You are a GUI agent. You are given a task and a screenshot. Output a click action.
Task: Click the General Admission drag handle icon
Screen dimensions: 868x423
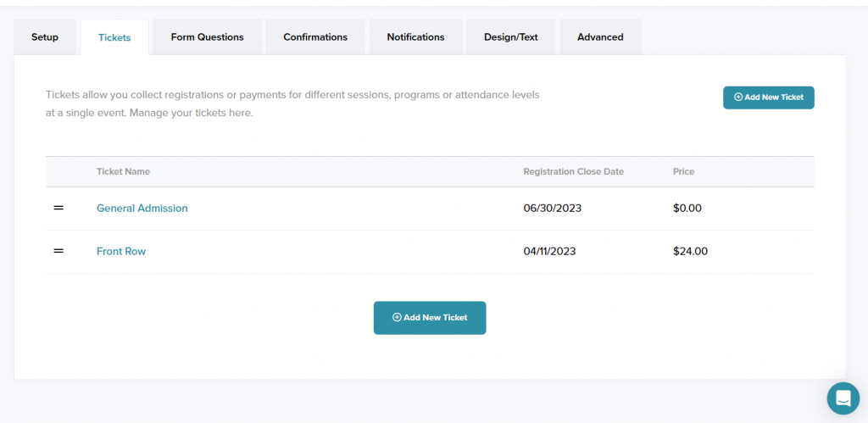[58, 209]
